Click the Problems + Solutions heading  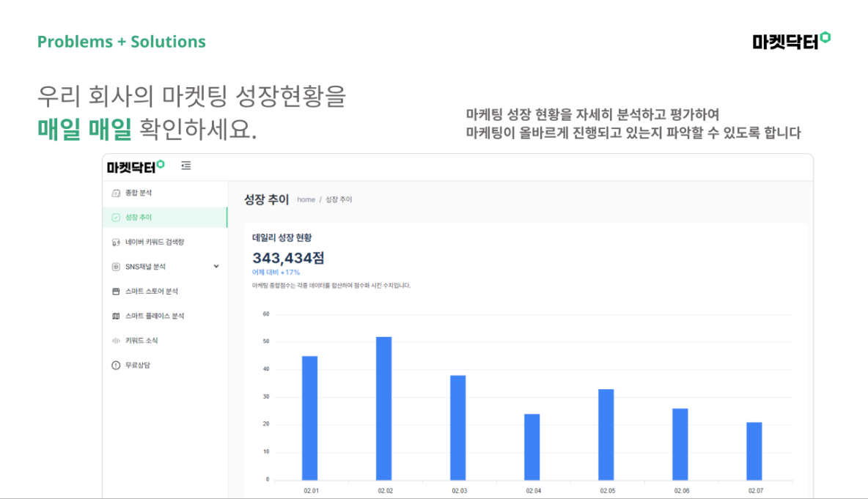coord(122,42)
